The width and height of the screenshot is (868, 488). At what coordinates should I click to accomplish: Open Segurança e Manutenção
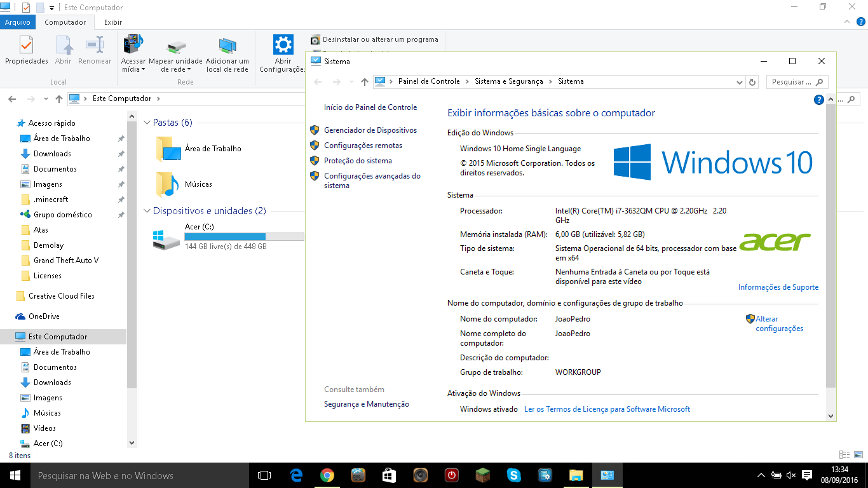tap(367, 404)
